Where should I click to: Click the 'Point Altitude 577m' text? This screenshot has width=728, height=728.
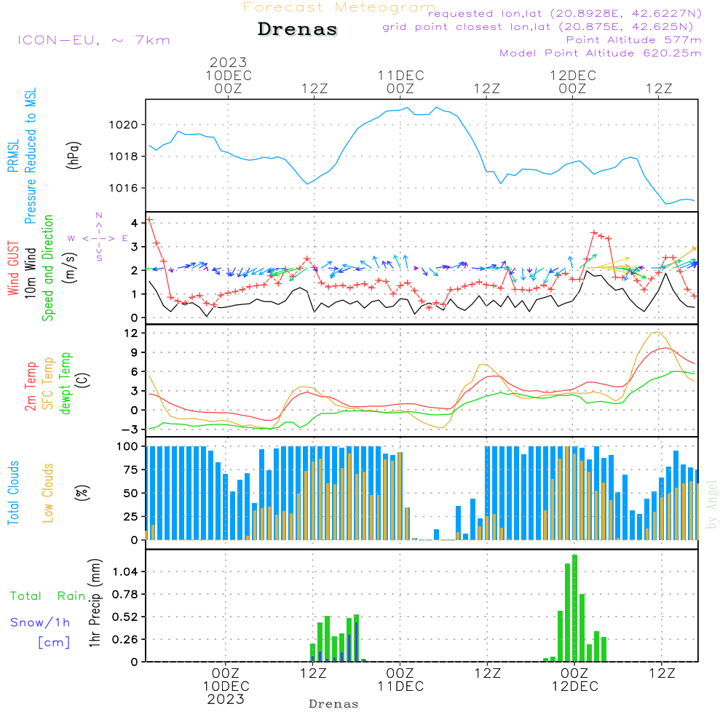(634, 40)
